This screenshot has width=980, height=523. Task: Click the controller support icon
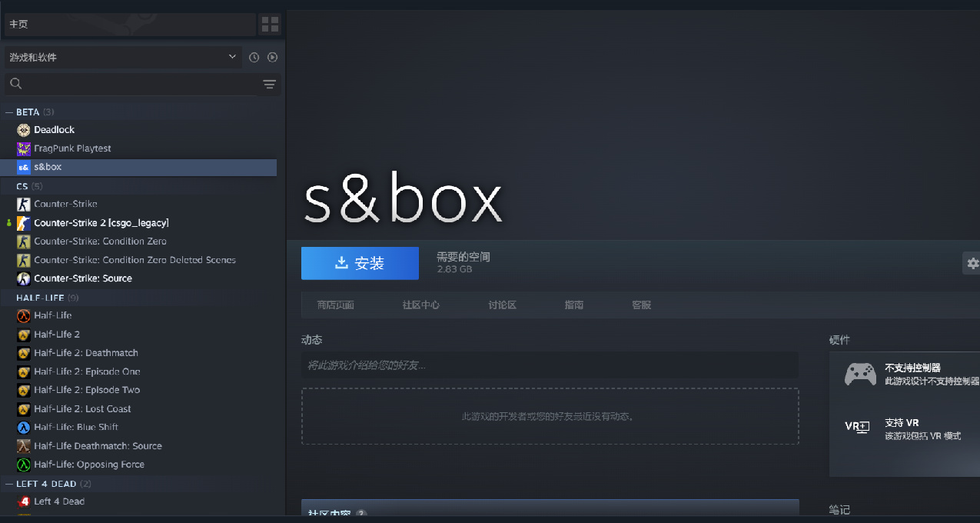pos(860,374)
